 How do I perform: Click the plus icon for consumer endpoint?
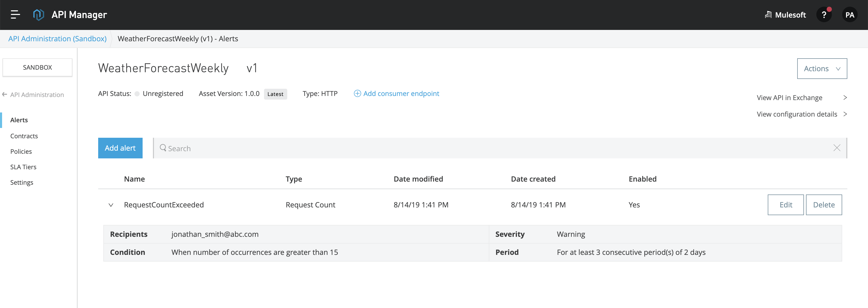coord(357,94)
